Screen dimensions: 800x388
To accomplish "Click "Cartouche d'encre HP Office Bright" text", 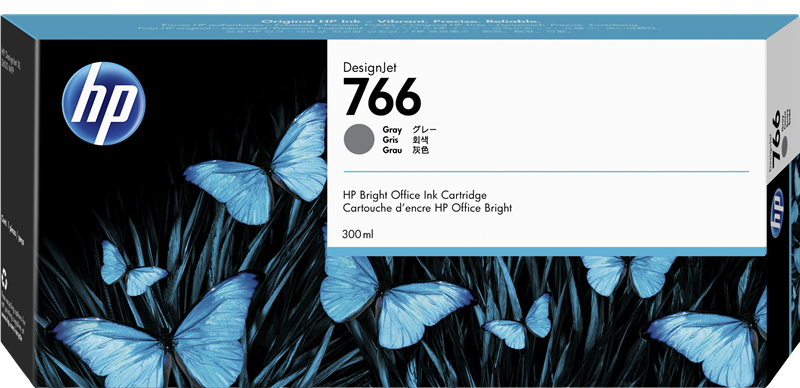I will (x=428, y=208).
